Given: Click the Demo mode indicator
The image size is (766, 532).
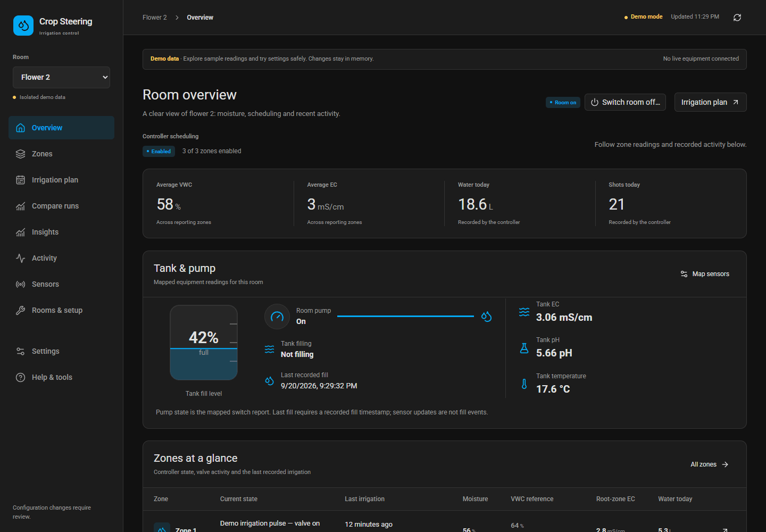Looking at the screenshot, I should (643, 17).
